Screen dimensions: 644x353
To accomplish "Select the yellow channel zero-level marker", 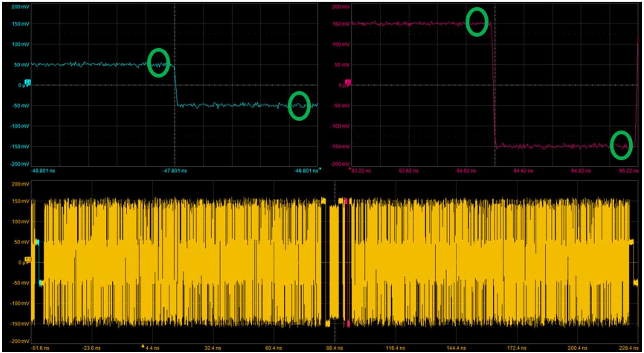I will [x=27, y=259].
